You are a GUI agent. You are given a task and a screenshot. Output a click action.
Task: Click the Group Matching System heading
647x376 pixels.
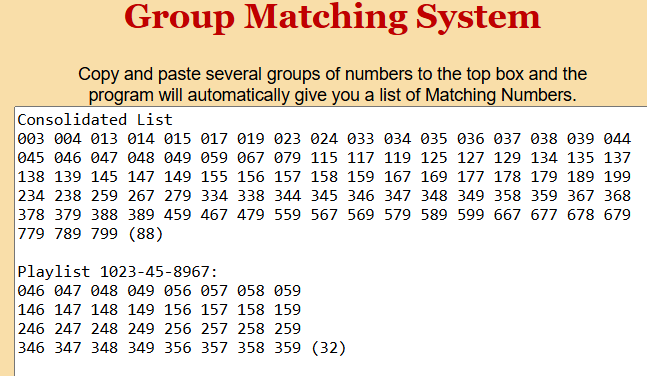point(332,17)
